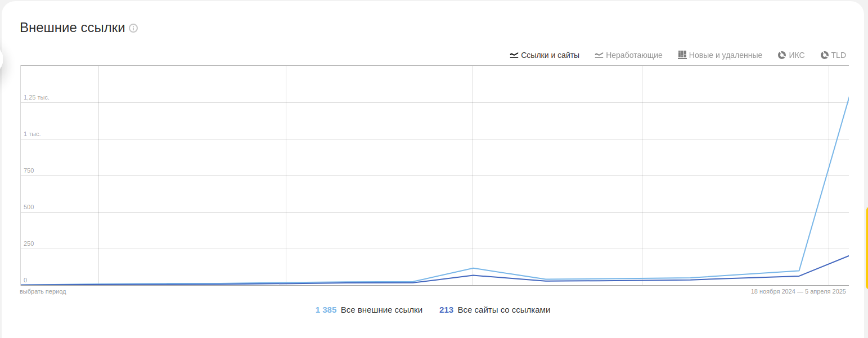Image resolution: width=868 pixels, height=338 pixels.
Task: Click the light-blue 1 385 legend count
Action: (326, 310)
